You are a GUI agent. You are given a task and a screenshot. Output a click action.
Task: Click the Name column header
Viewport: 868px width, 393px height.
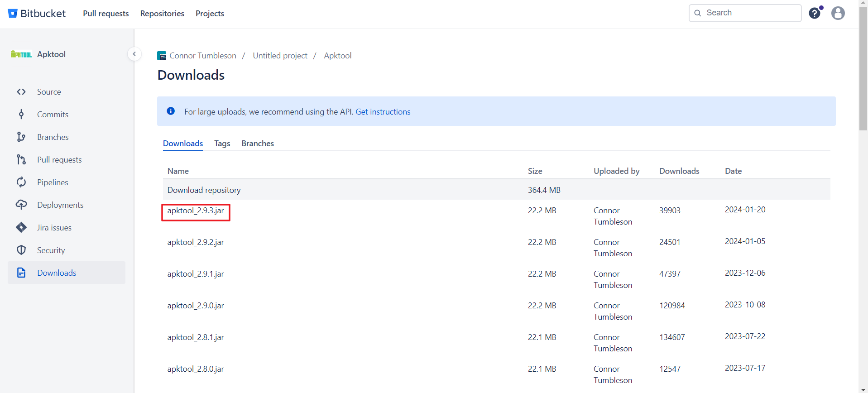(x=178, y=171)
